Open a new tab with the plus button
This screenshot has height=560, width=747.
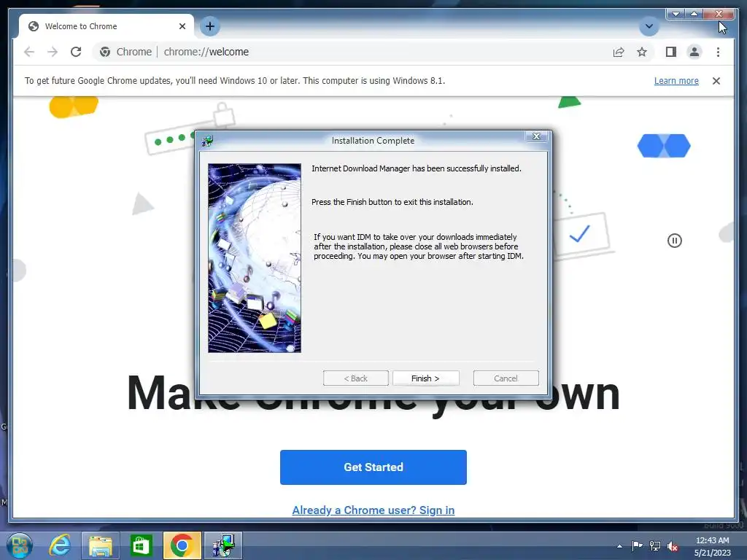210,26
